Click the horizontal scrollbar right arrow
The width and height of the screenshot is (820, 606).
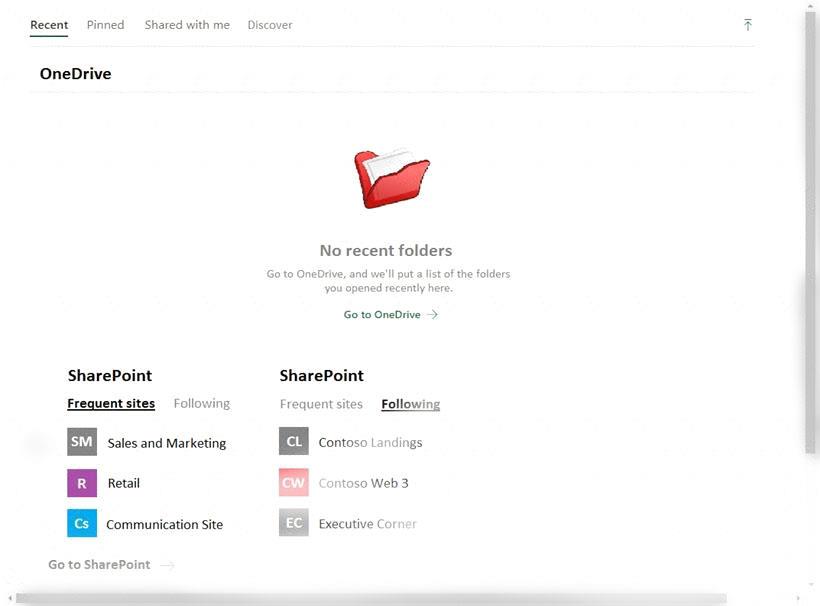click(x=798, y=598)
